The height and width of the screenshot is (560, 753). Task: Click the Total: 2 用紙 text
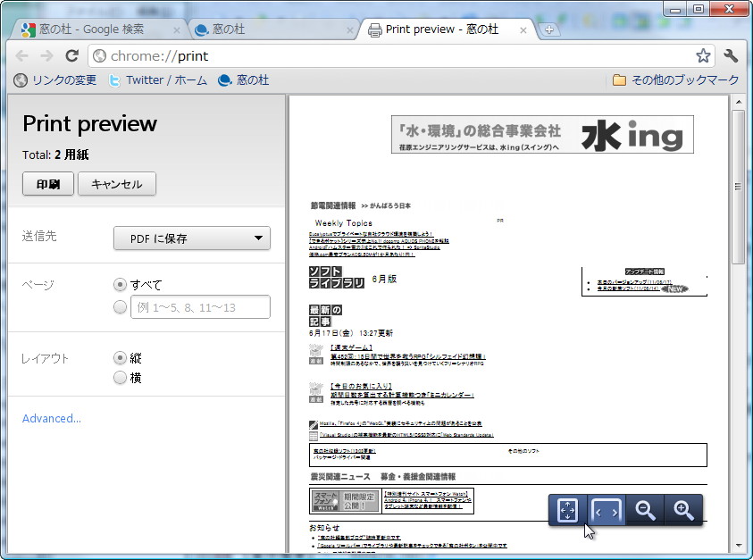55,155
